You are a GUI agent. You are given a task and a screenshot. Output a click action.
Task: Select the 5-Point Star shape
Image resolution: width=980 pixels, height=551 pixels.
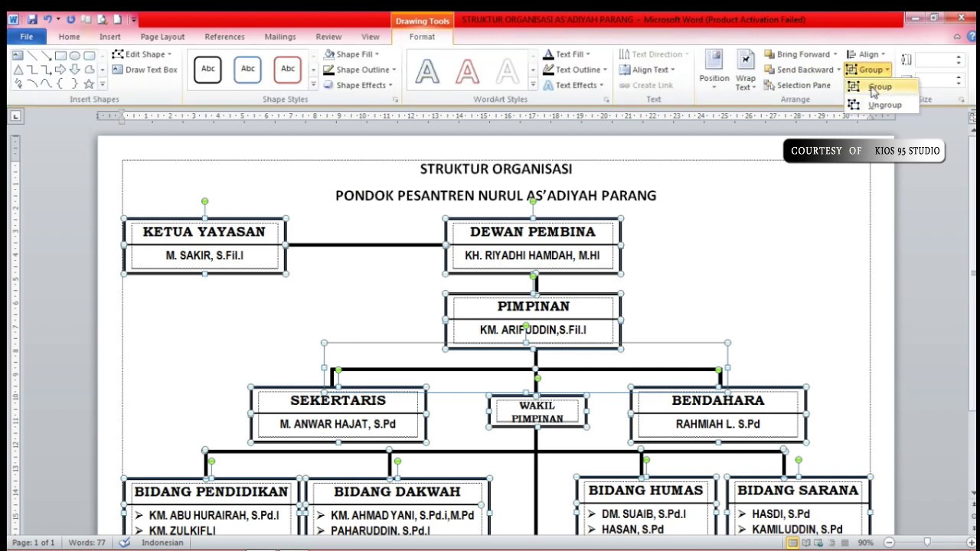[x=90, y=83]
